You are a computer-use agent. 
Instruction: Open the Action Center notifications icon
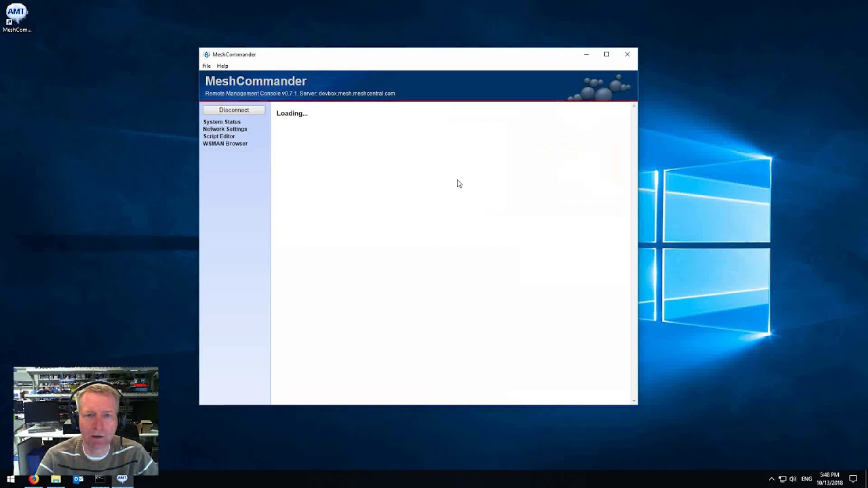click(853, 479)
